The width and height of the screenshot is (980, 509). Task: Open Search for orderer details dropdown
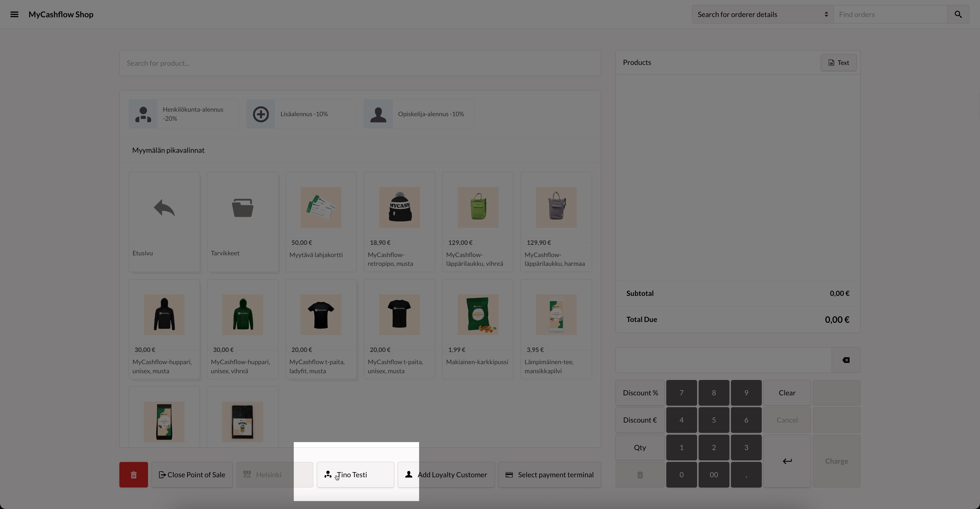(763, 14)
